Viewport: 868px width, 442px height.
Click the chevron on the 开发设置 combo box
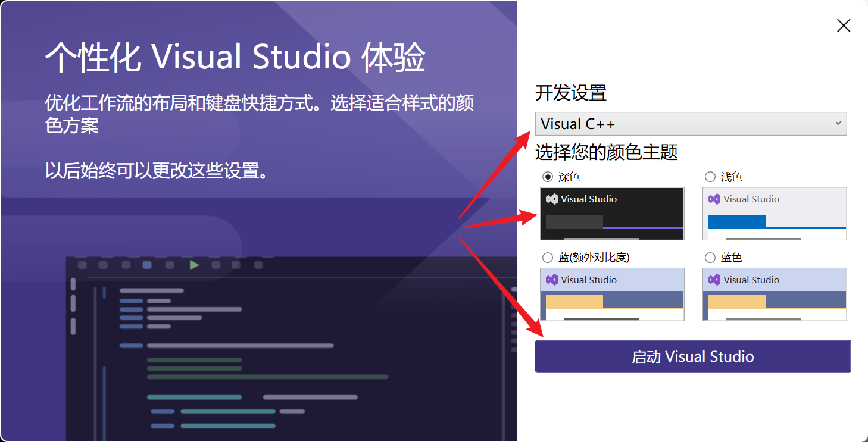(839, 124)
